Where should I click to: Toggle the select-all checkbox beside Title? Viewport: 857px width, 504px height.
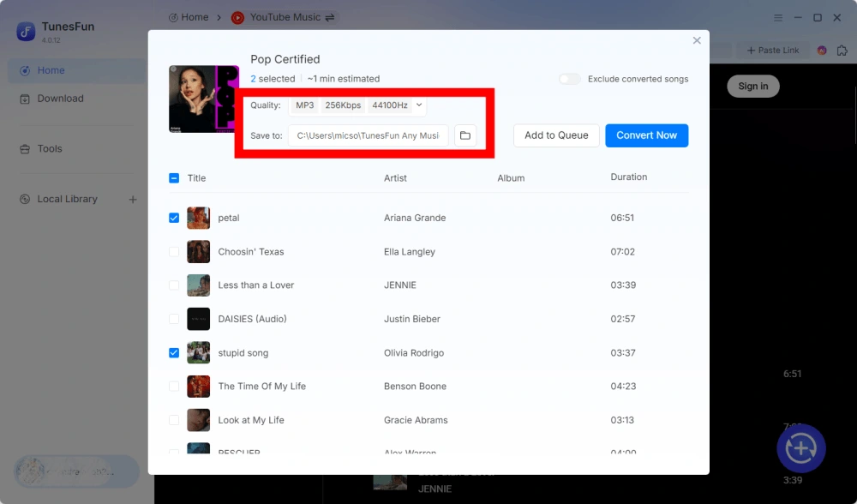point(174,178)
